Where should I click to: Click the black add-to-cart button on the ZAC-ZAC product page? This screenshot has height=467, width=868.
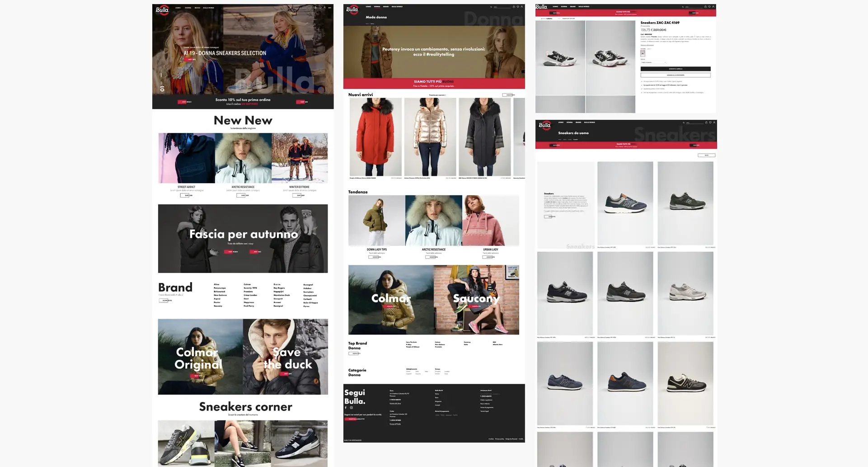point(676,69)
